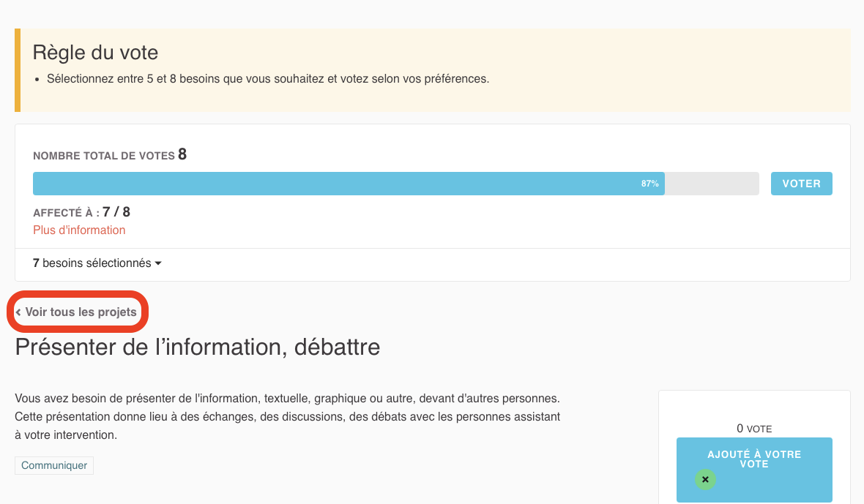This screenshot has width=864, height=504.
Task: Click the caret next to 'besoins sélectionnés'
Action: coord(158,263)
